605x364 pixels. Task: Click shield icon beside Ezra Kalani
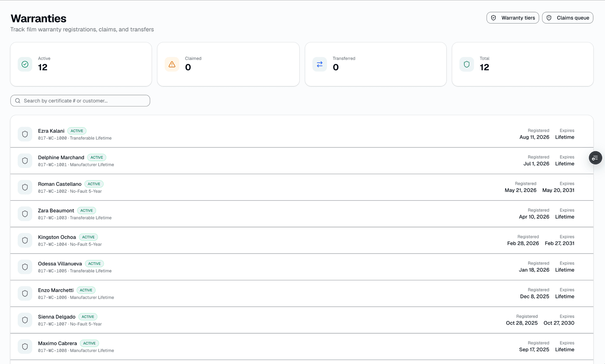25,134
